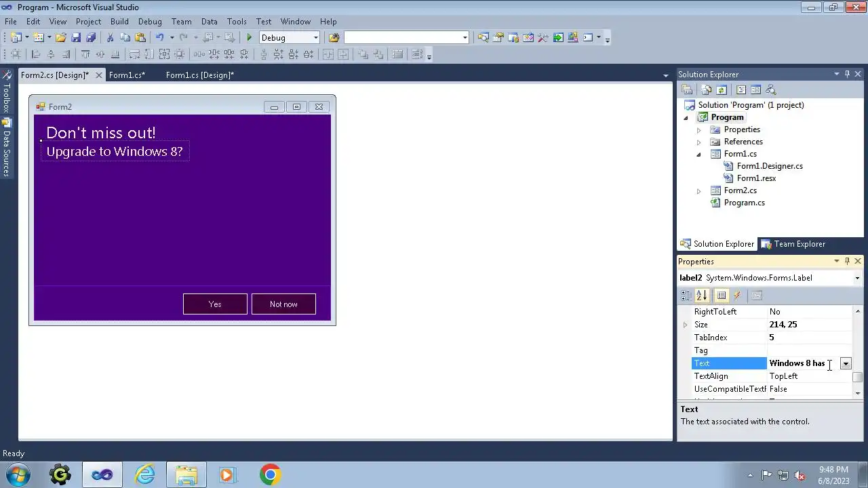The width and height of the screenshot is (868, 488).
Task: Open the Project menu
Action: 88,22
